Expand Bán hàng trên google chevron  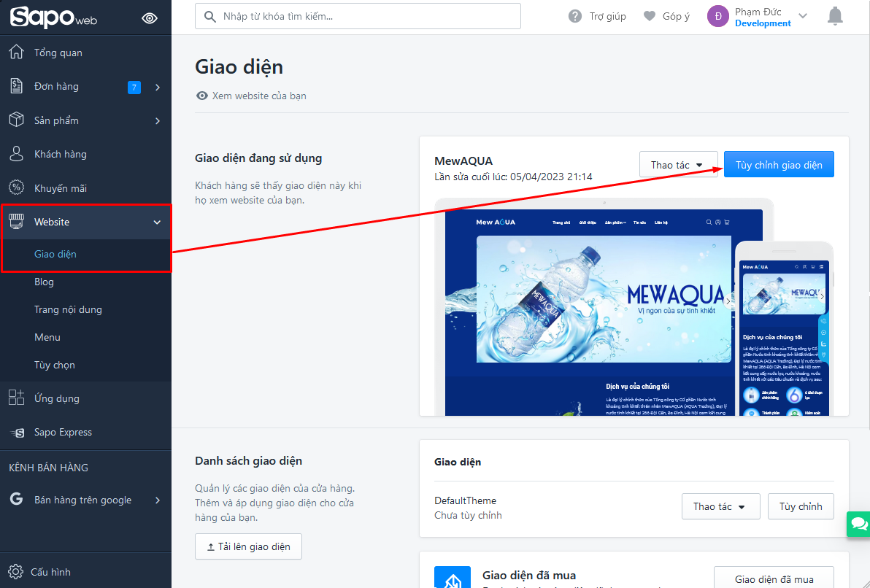coord(158,500)
